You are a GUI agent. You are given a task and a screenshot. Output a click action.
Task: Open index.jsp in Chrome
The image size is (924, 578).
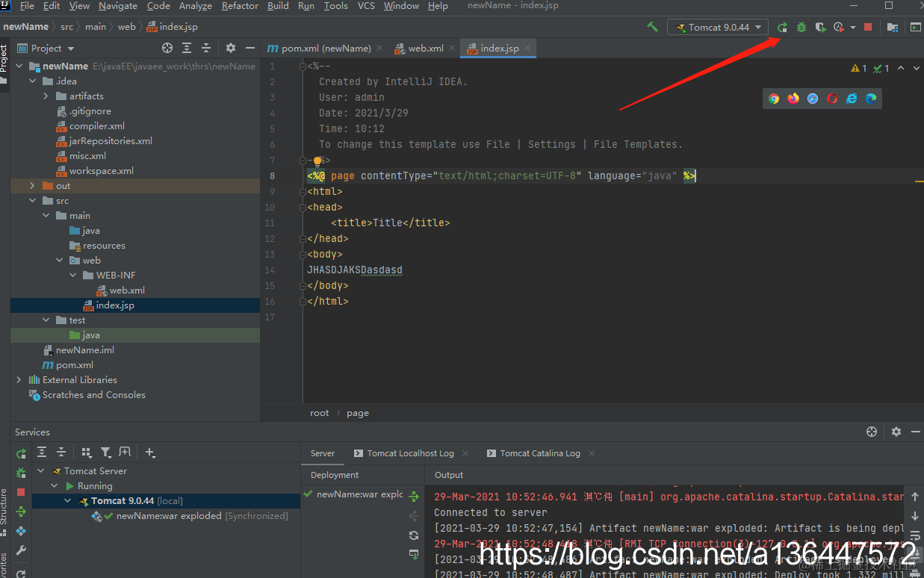[774, 99]
